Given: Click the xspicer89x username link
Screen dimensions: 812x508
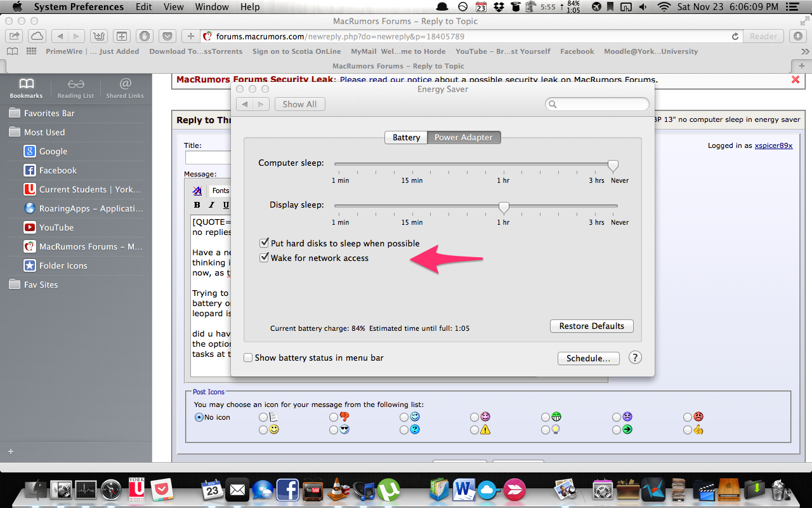Looking at the screenshot, I should pos(773,145).
